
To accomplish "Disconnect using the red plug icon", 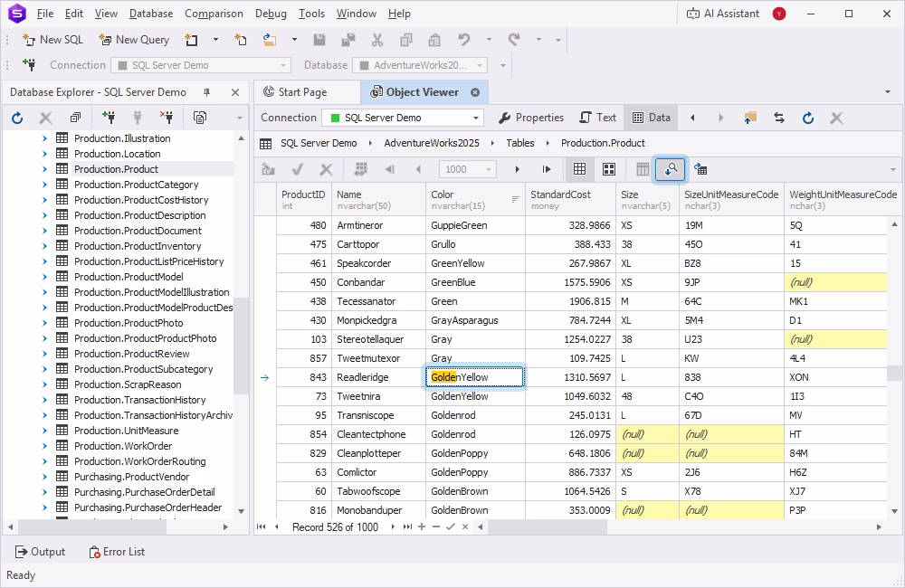I will pos(167,119).
